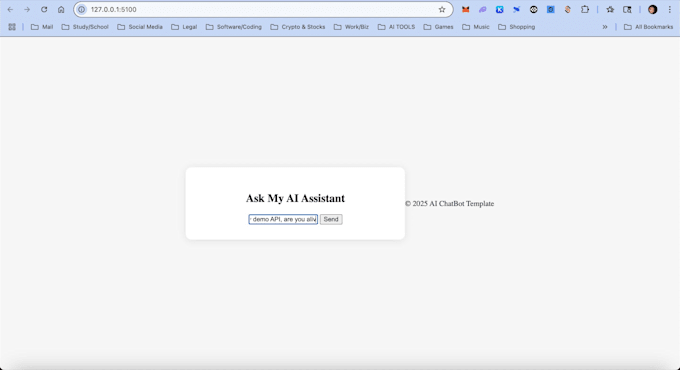Open the tab search side panel icon
Image resolution: width=680 pixels, height=370 pixels.
(627, 10)
